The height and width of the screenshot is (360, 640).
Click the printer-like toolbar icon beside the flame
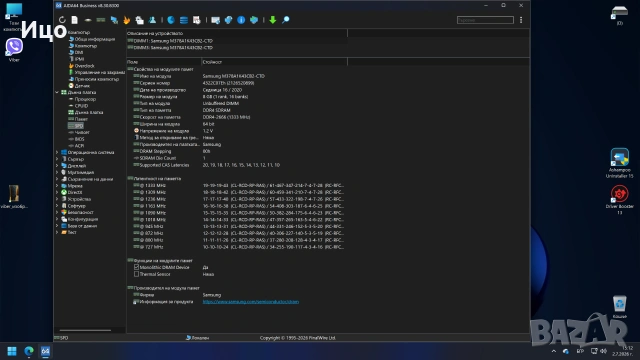[x=140, y=20]
